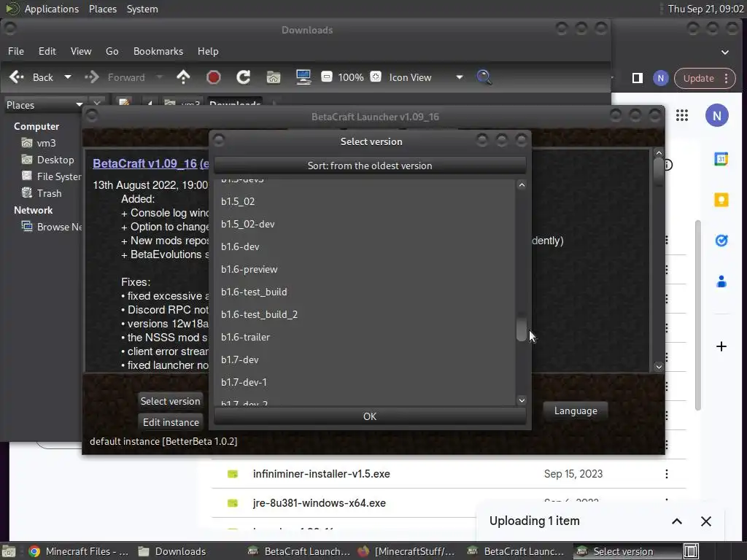Open the Google account avatar N on the Drive page

pos(717,115)
